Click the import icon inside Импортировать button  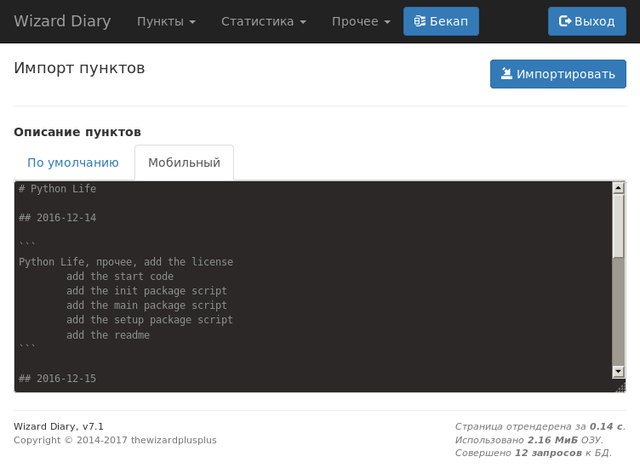[507, 73]
